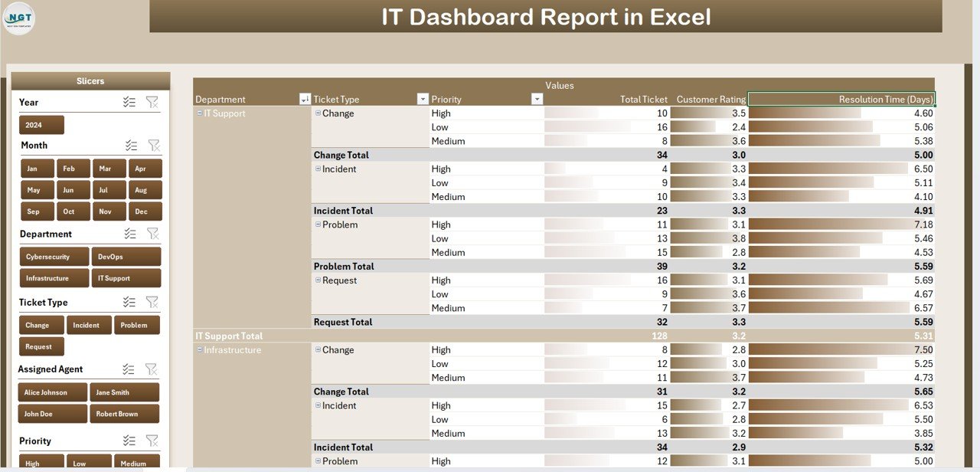Toggle the Cybersecurity department filter

(54, 256)
